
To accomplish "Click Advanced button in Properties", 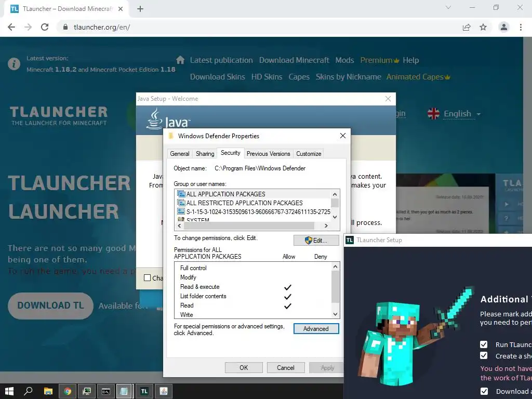I will (316, 329).
